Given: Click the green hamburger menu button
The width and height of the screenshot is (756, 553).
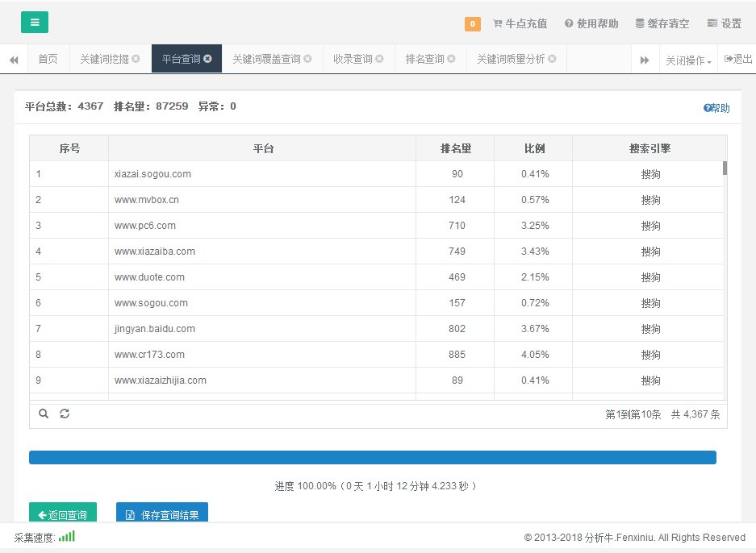Looking at the screenshot, I should (x=34, y=23).
